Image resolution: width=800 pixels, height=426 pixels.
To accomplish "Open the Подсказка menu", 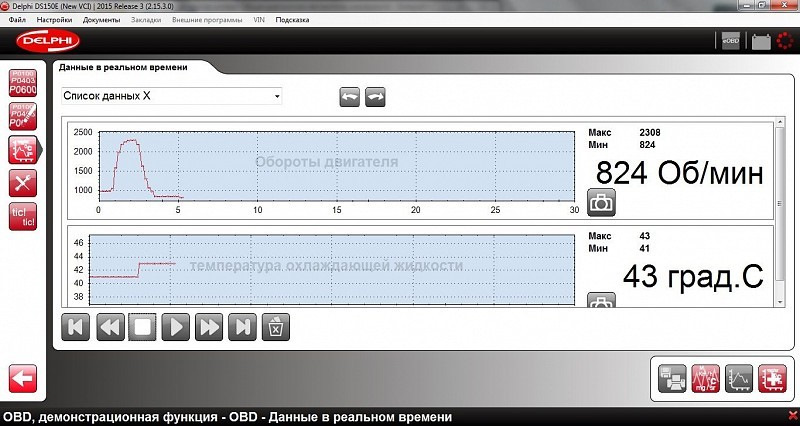I will point(292,20).
